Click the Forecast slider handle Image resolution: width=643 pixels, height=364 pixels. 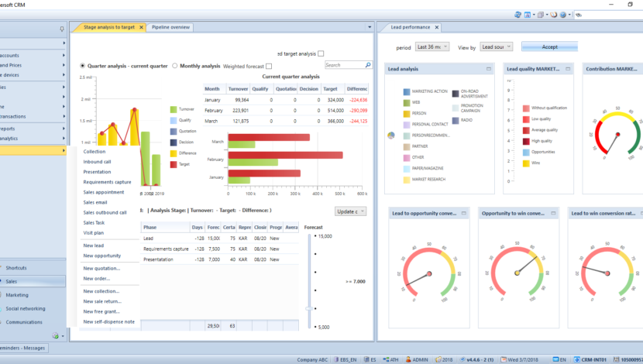(x=309, y=308)
